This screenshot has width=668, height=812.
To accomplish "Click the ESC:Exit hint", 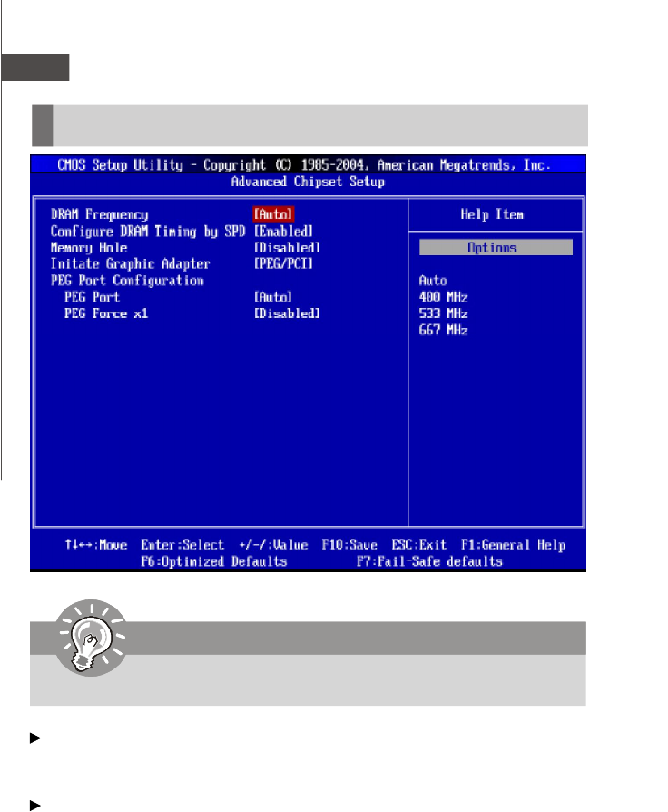I will [419, 545].
